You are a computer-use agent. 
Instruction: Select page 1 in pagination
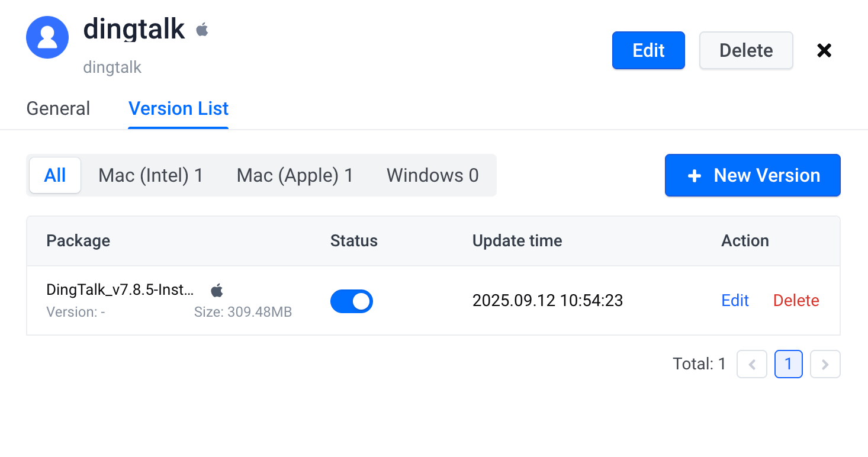point(789,364)
